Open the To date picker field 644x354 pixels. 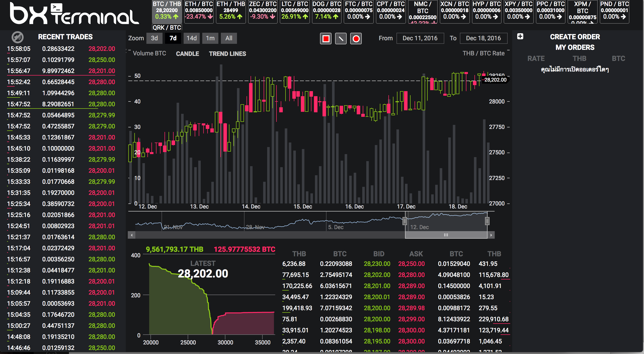pyautogui.click(x=483, y=38)
